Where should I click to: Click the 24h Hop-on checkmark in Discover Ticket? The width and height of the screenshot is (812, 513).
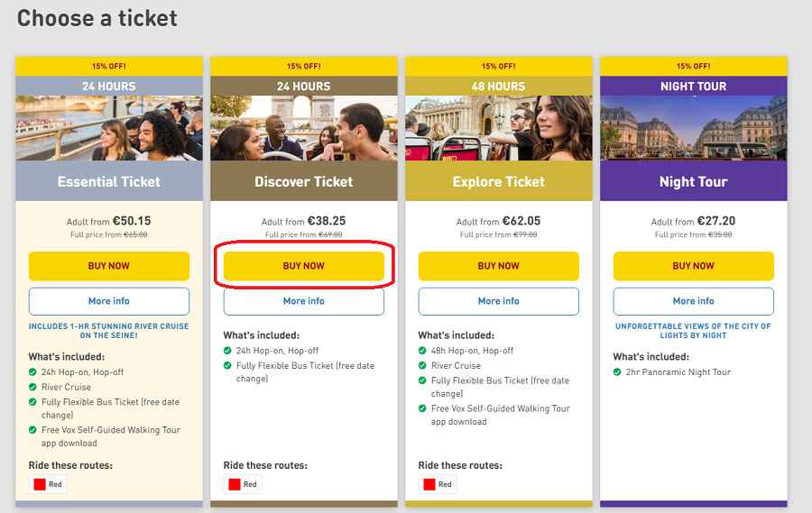point(228,351)
